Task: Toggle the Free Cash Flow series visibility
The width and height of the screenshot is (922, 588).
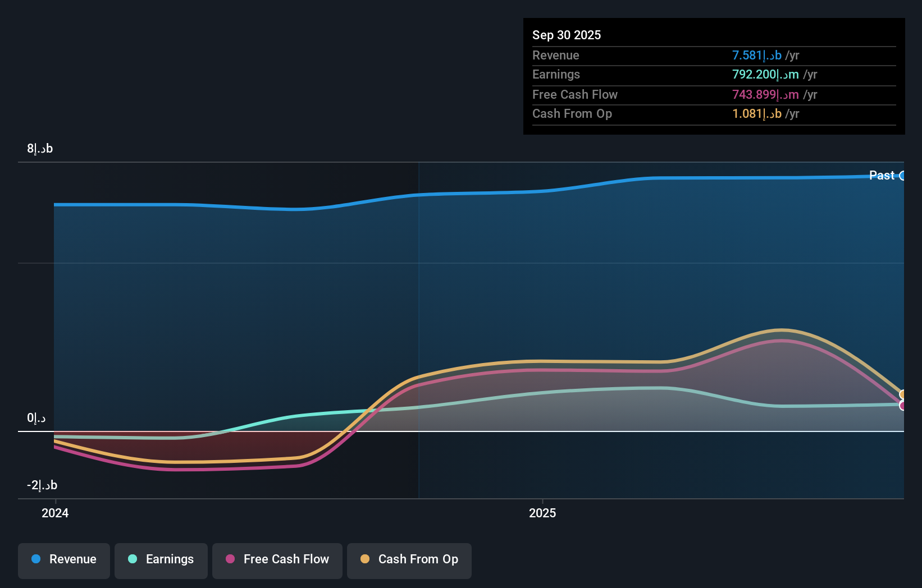Action: pyautogui.click(x=277, y=560)
